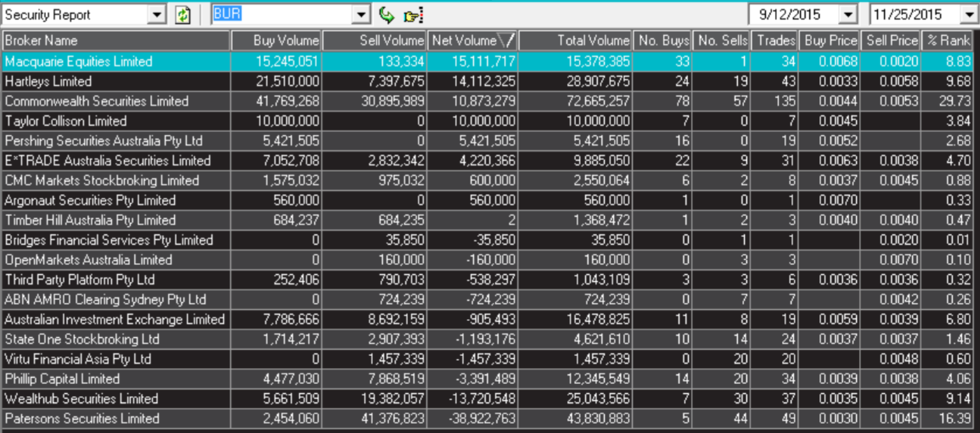The image size is (980, 433).
Task: Click the Security Report type field
Action: point(76,14)
